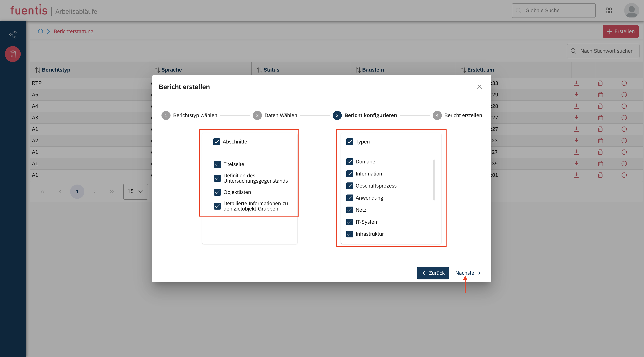Download the RTP report

tap(576, 83)
